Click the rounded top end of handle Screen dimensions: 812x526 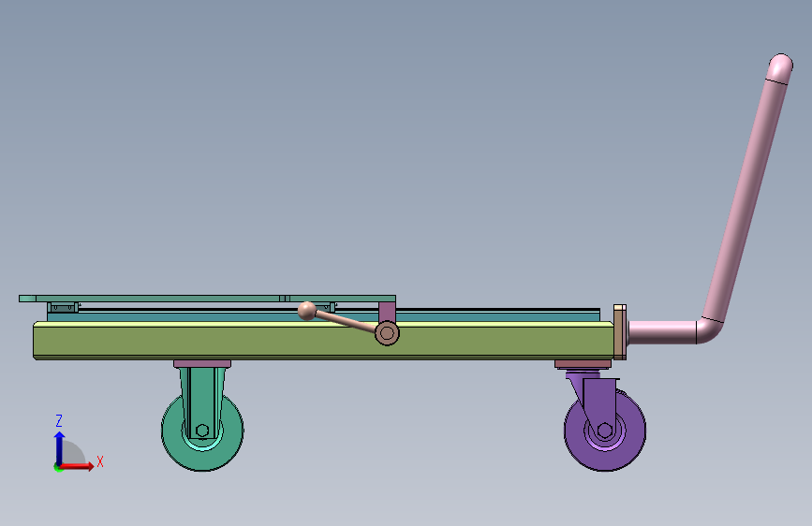pyautogui.click(x=780, y=67)
